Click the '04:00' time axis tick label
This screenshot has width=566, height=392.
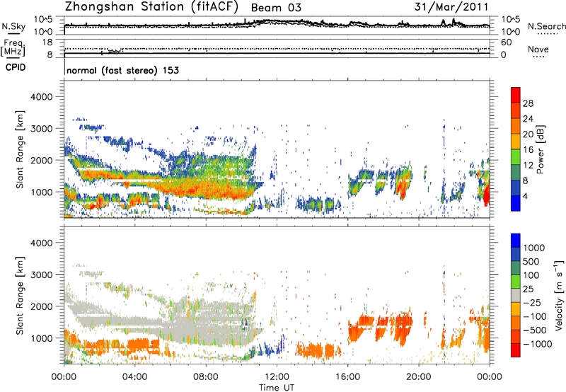point(134,377)
